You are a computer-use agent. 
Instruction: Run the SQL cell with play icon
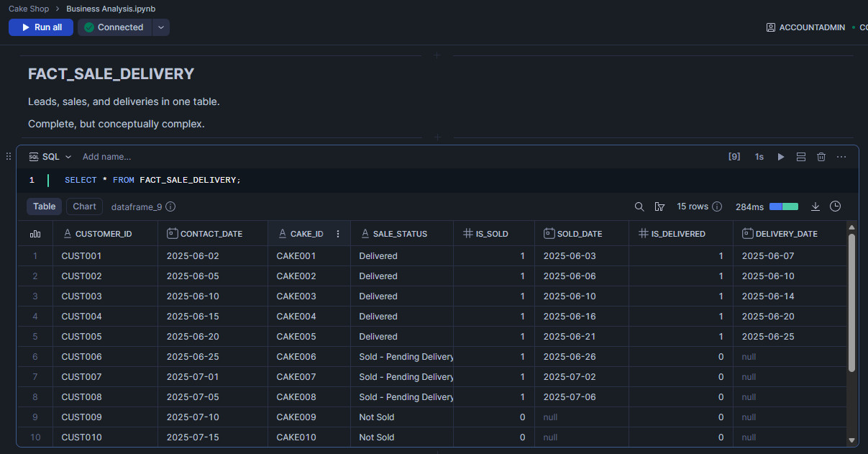[780, 157]
